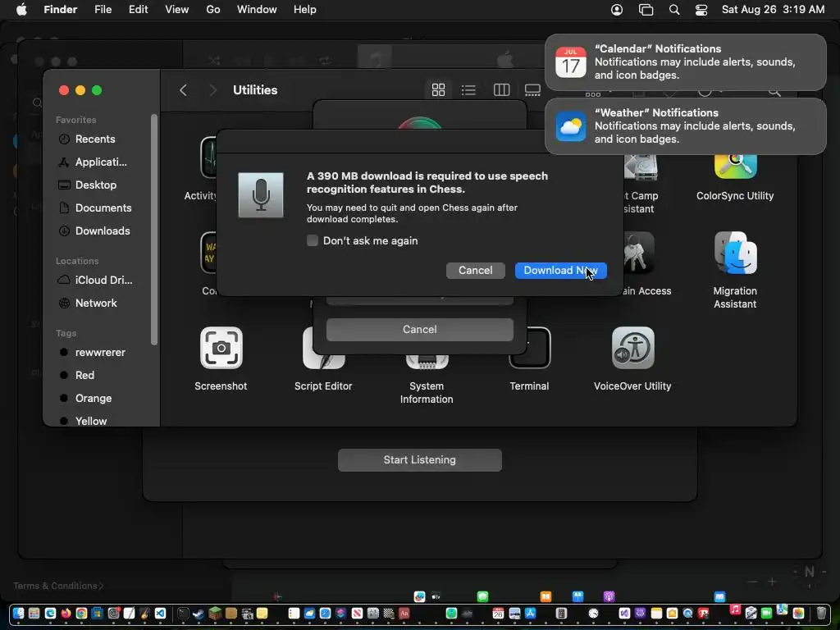Go forward in Finder window
840x630 pixels.
[x=212, y=90]
